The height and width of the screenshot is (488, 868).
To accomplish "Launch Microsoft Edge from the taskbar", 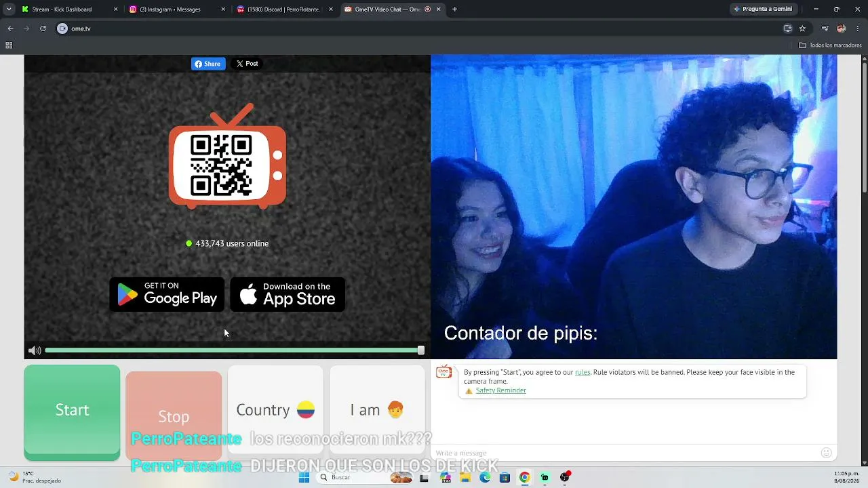I will [x=485, y=478].
